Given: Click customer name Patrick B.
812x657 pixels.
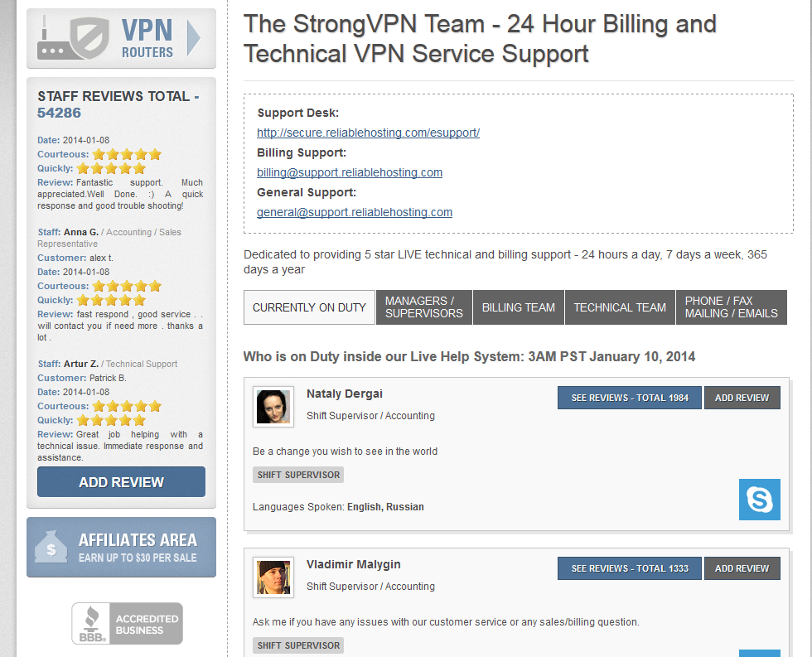Looking at the screenshot, I should (x=108, y=378).
